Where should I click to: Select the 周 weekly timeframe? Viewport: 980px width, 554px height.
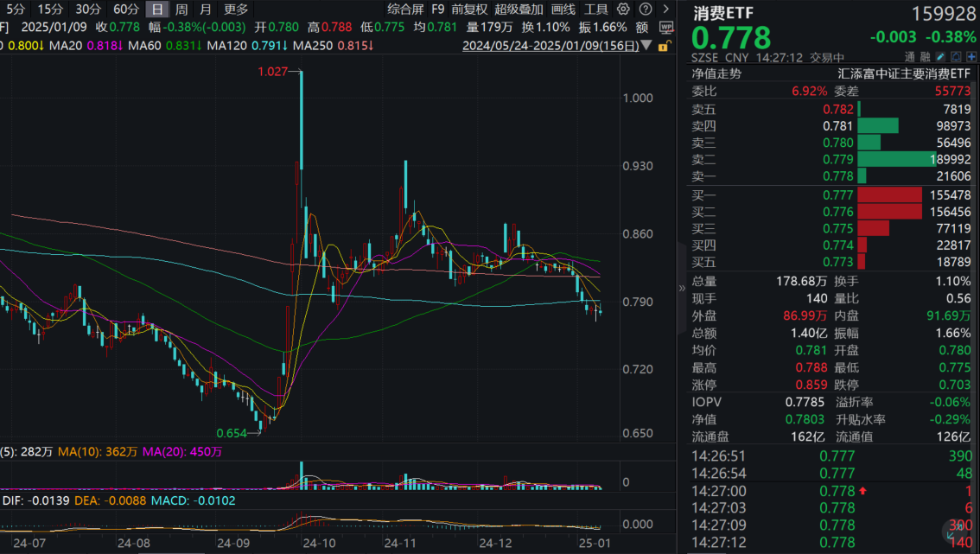(x=181, y=10)
